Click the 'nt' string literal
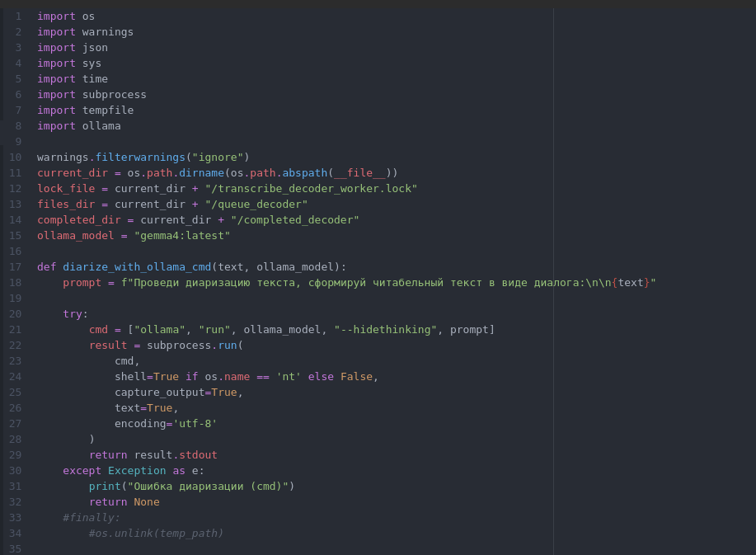The width and height of the screenshot is (756, 555). (x=289, y=377)
